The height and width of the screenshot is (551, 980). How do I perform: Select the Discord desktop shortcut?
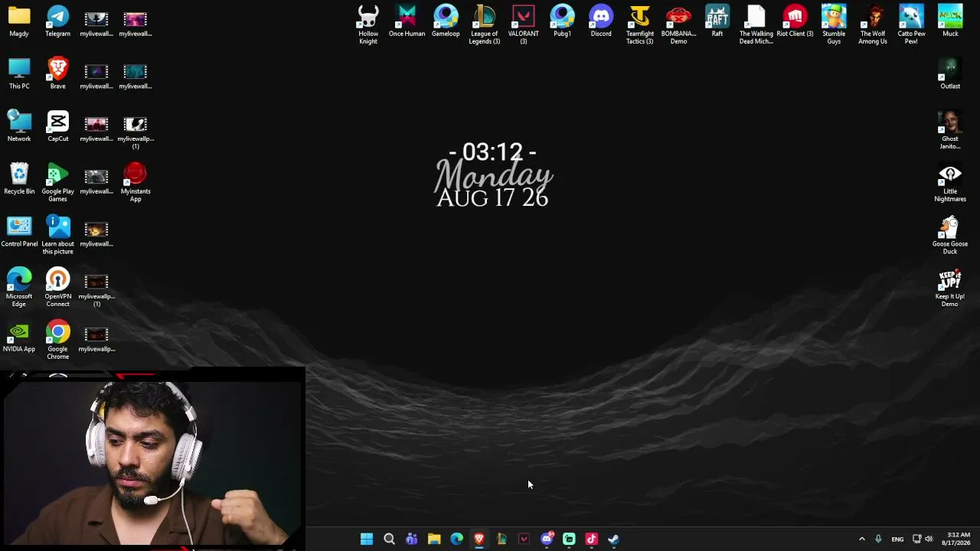pos(601,21)
